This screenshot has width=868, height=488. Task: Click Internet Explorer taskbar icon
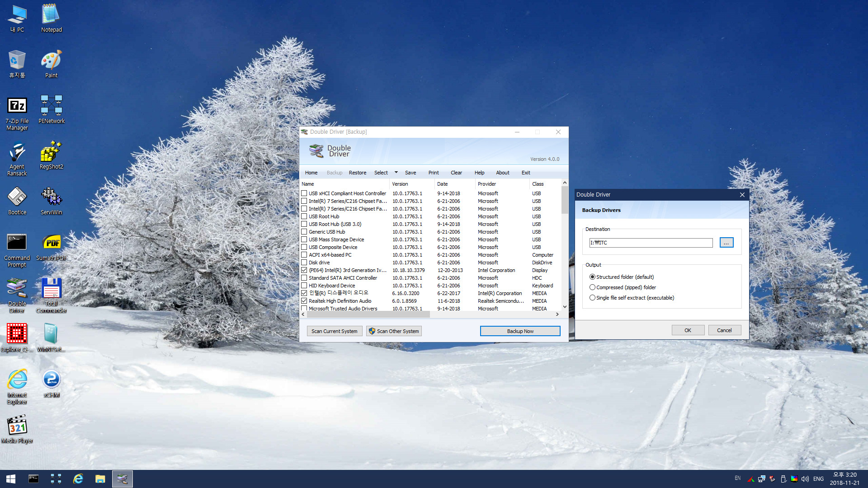(x=78, y=479)
